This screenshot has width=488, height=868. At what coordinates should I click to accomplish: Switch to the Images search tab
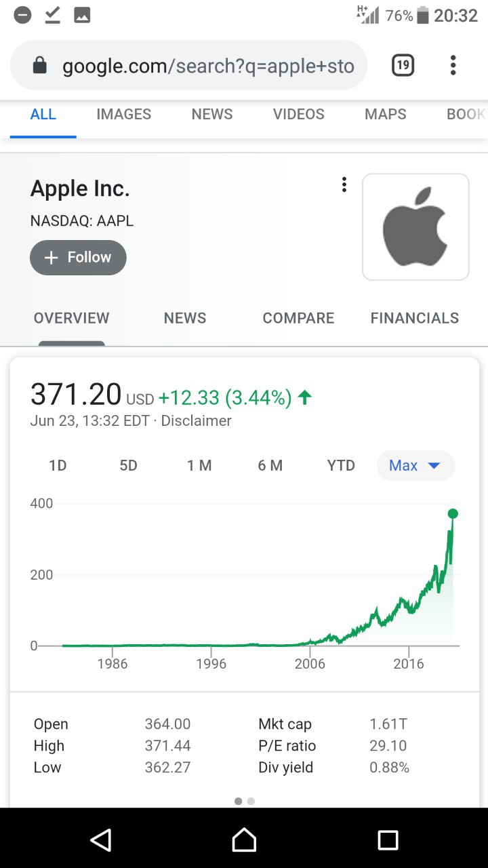click(x=124, y=114)
